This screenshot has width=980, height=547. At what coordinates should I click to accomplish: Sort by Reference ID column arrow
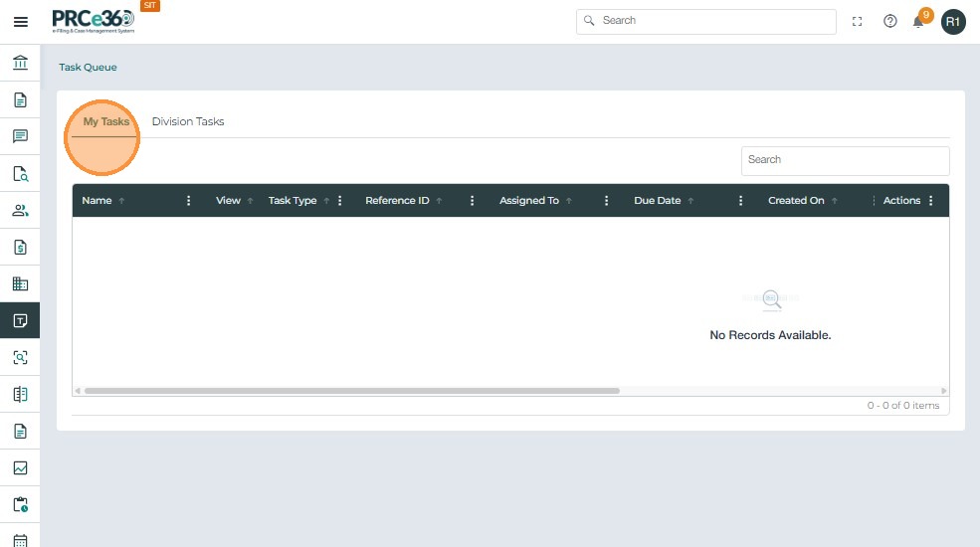tap(440, 201)
